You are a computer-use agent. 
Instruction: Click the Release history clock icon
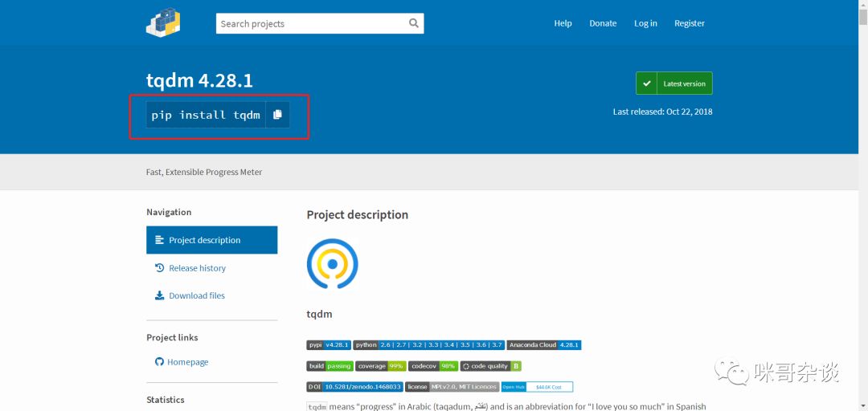tap(159, 268)
